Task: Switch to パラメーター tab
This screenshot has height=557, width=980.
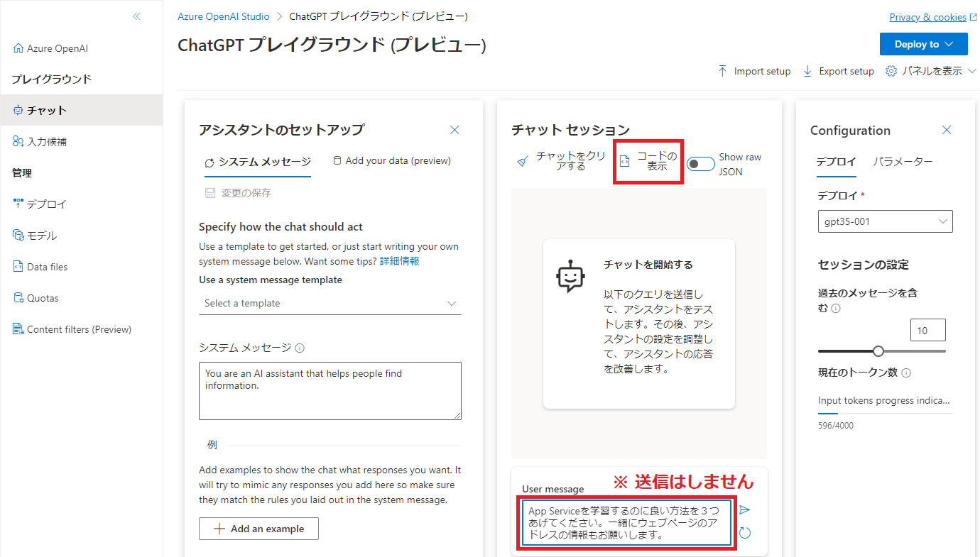Action: pos(903,162)
